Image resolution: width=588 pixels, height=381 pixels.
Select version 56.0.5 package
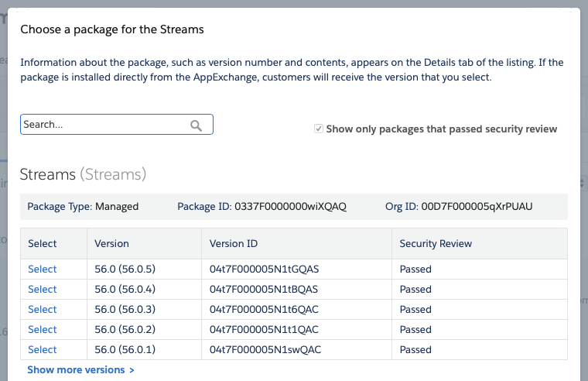(42, 269)
